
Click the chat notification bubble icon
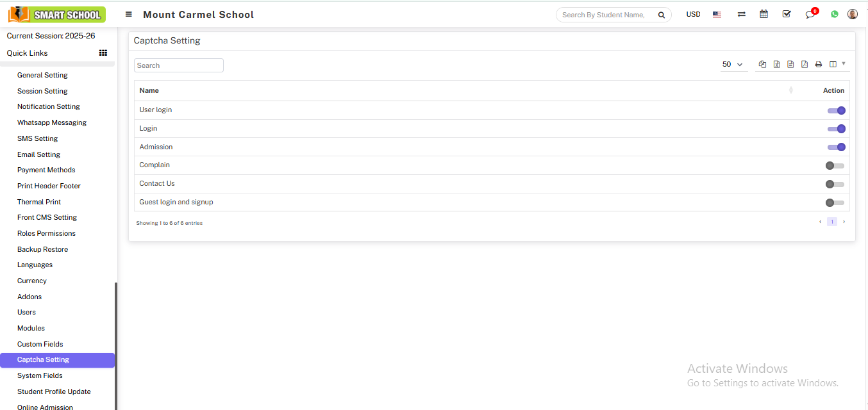pyautogui.click(x=810, y=14)
